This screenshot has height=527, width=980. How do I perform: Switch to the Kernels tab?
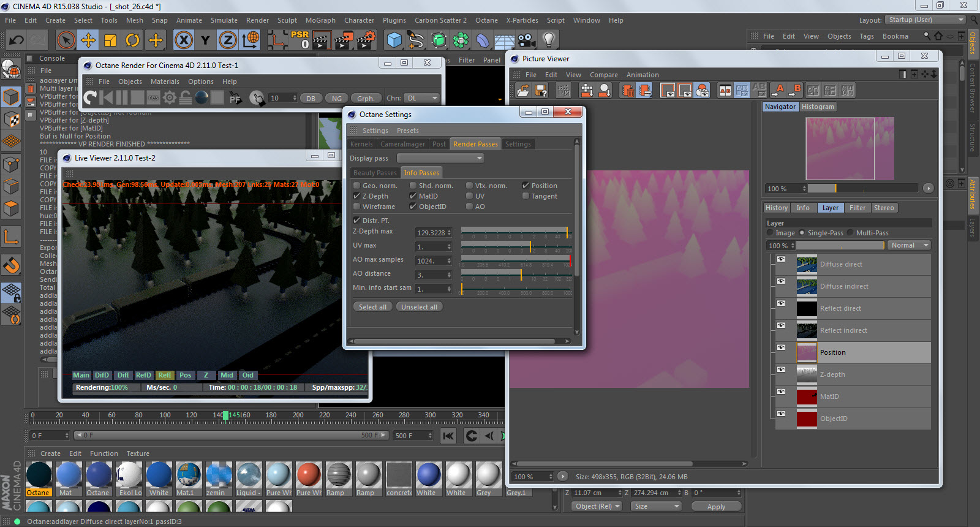coord(361,144)
